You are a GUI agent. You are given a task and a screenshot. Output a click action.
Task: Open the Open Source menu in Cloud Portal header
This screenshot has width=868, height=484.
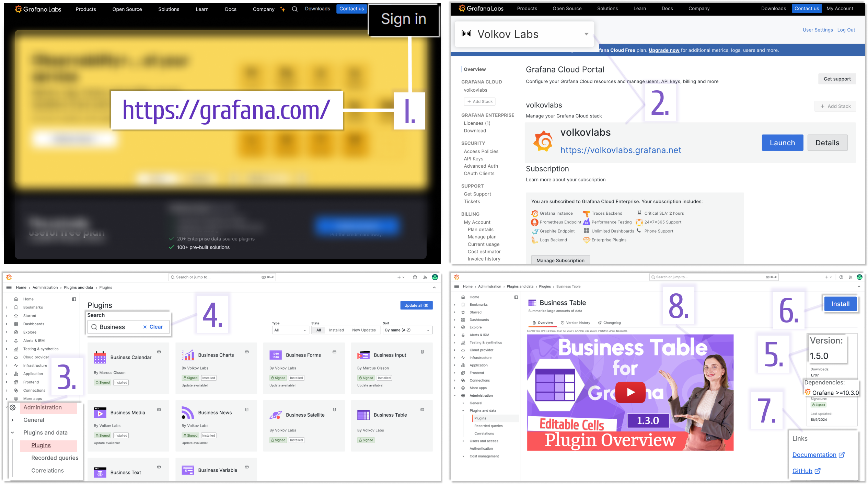(x=567, y=8)
